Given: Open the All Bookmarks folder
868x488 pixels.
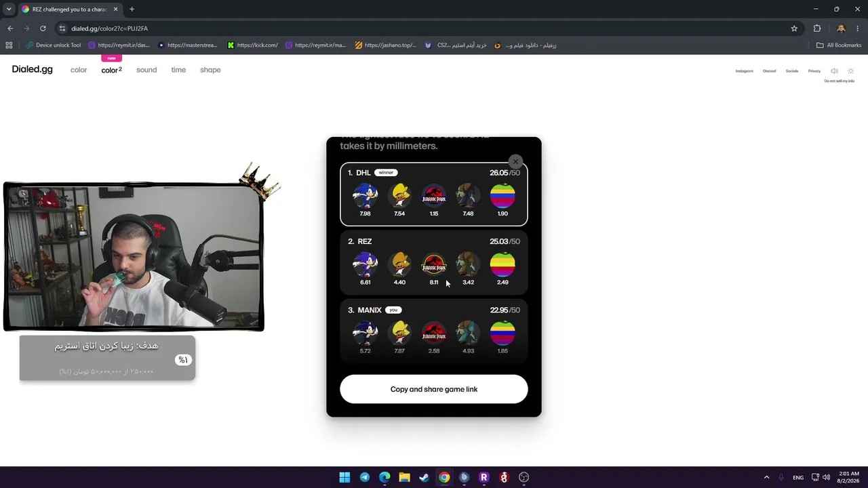Looking at the screenshot, I should [x=839, y=45].
